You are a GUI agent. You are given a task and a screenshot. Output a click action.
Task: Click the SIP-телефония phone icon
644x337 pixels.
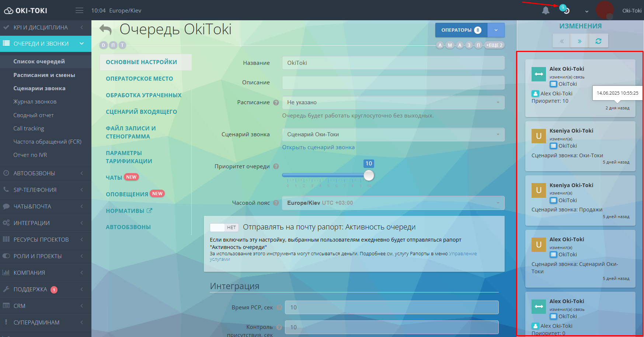pos(6,190)
